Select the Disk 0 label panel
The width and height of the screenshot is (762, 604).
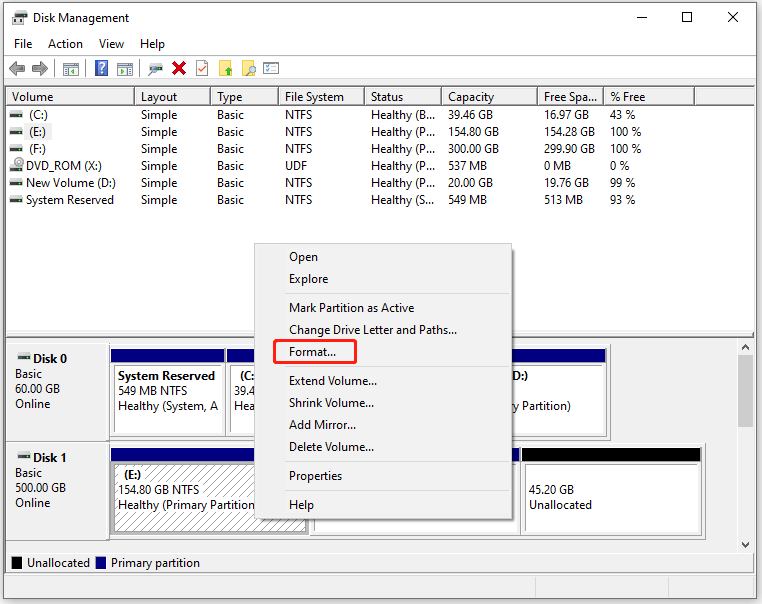[57, 391]
